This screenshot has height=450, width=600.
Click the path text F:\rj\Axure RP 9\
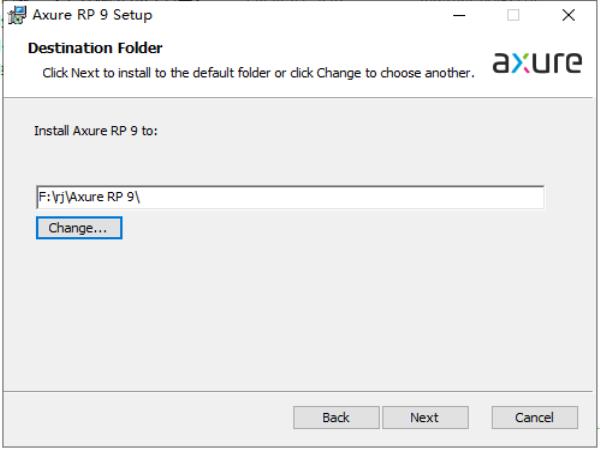[x=89, y=197]
